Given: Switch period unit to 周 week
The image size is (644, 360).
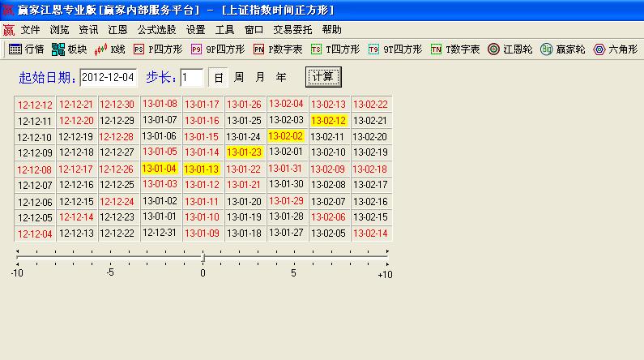Looking at the screenshot, I should (239, 78).
